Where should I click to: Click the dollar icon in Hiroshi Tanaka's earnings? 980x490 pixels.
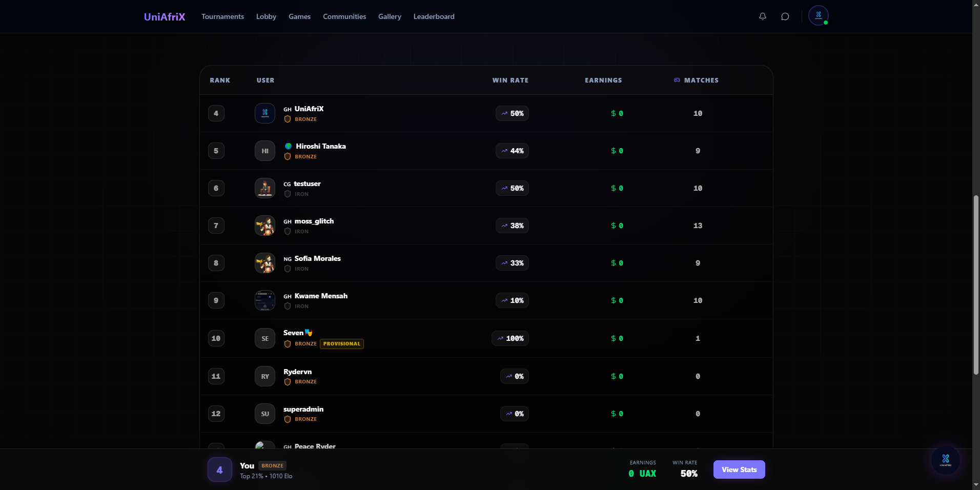coord(614,151)
